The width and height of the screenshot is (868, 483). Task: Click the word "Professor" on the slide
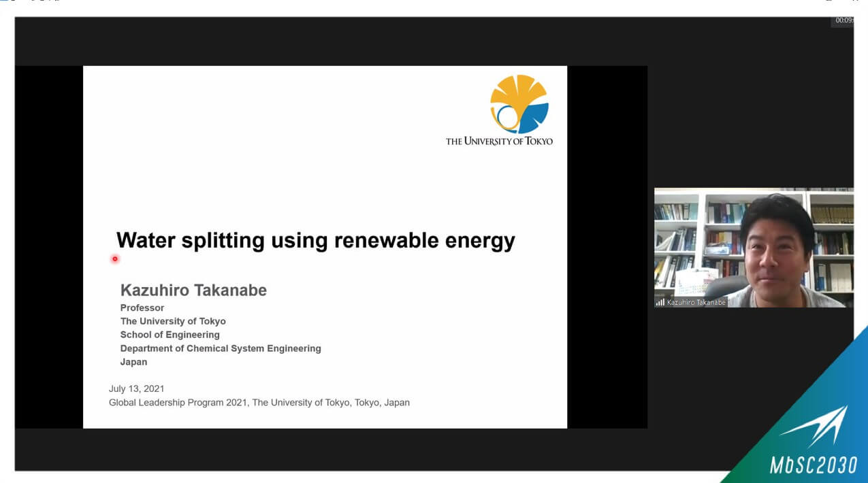[142, 307]
